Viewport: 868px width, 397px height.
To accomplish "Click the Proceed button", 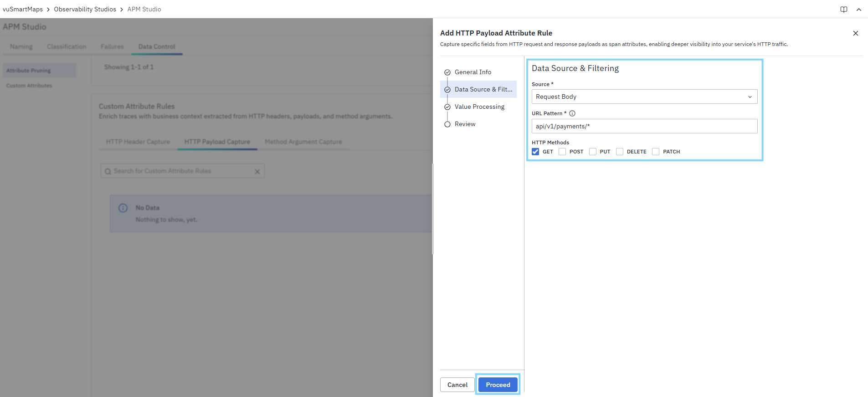I will tap(498, 385).
